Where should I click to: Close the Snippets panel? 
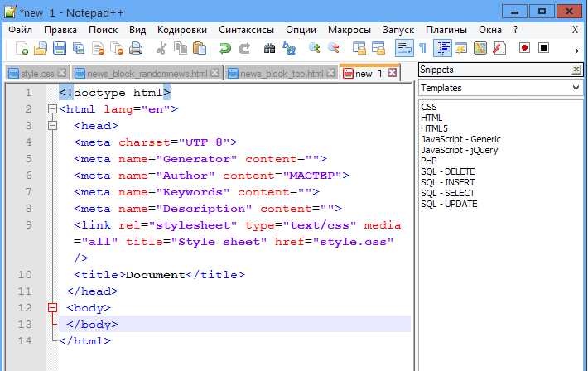(576, 70)
